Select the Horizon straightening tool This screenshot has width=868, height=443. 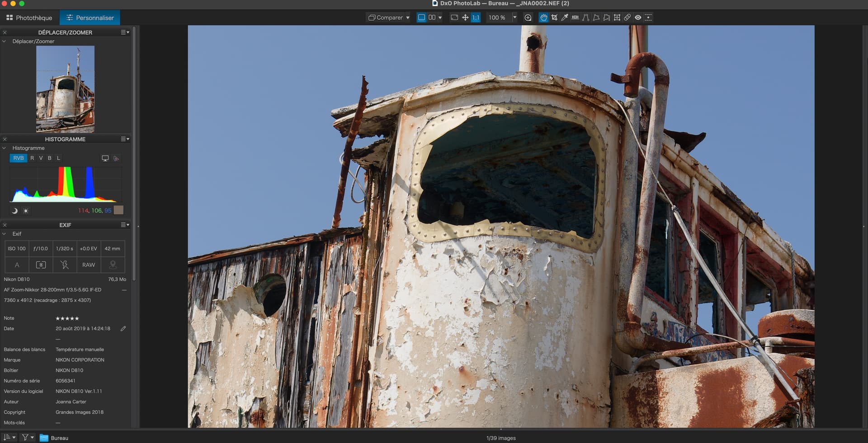(575, 18)
